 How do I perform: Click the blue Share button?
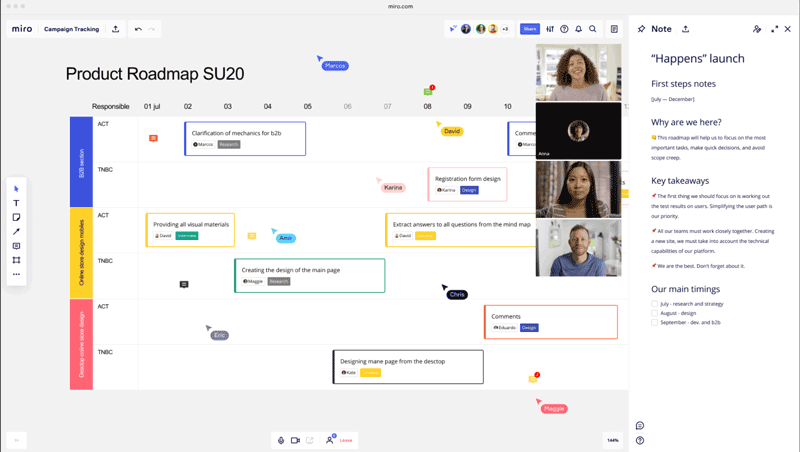point(530,29)
